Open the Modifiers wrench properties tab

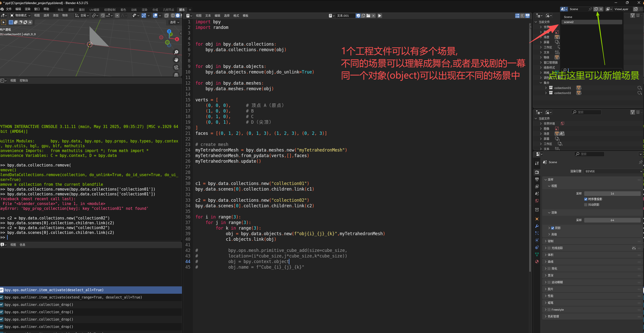[537, 226]
